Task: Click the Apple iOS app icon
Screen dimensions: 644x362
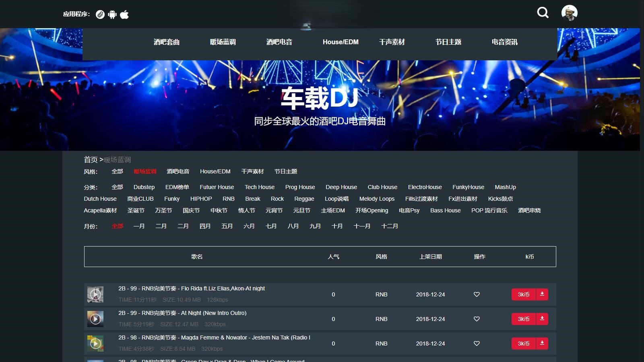Action: (x=124, y=14)
